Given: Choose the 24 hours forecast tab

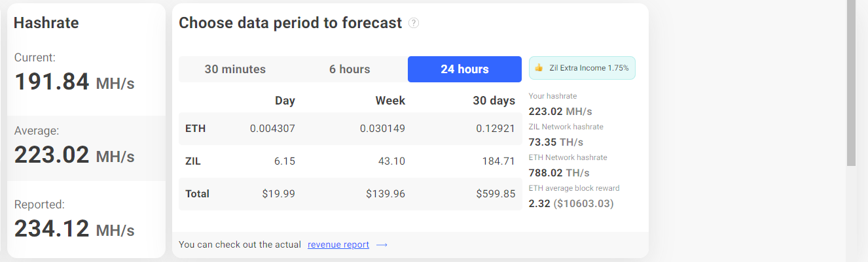Looking at the screenshot, I should pos(464,69).
